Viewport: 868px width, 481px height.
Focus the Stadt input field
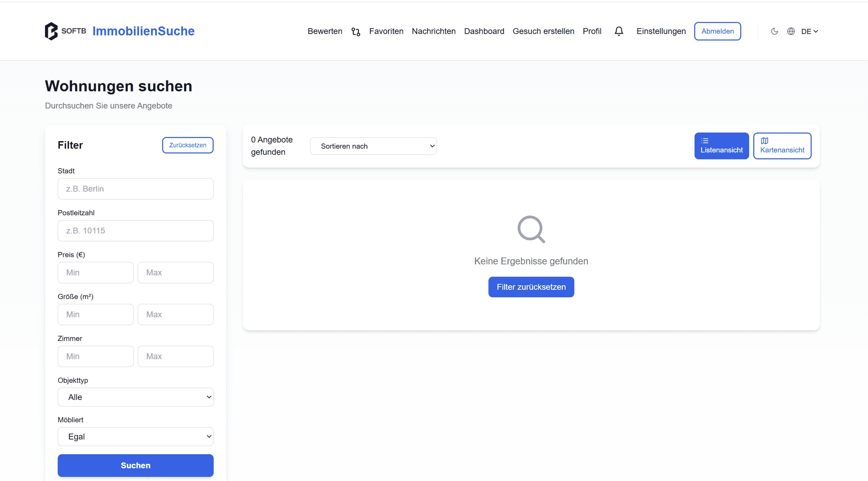(x=135, y=189)
